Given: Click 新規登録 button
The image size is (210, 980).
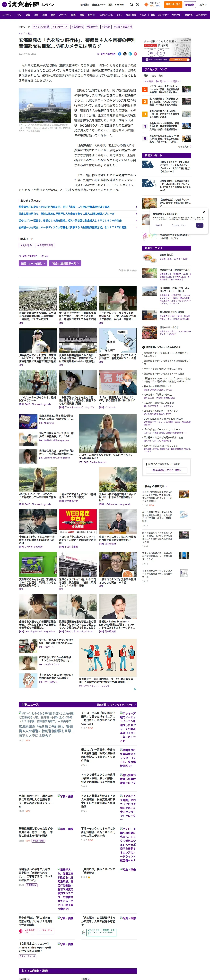Looking at the screenshot, I should point(189,5).
